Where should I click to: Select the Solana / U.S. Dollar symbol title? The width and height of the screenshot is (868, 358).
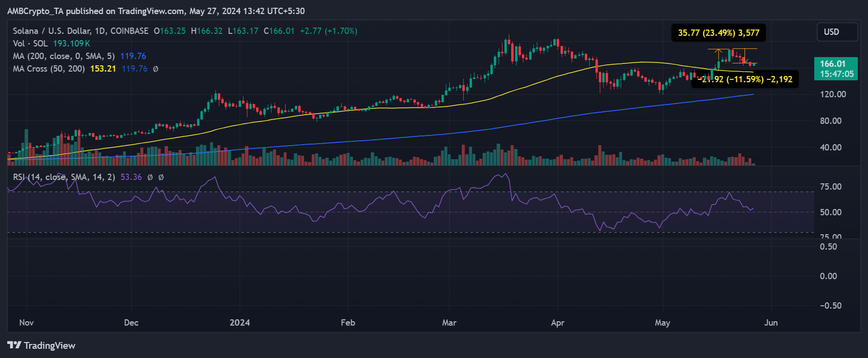pyautogui.click(x=81, y=31)
